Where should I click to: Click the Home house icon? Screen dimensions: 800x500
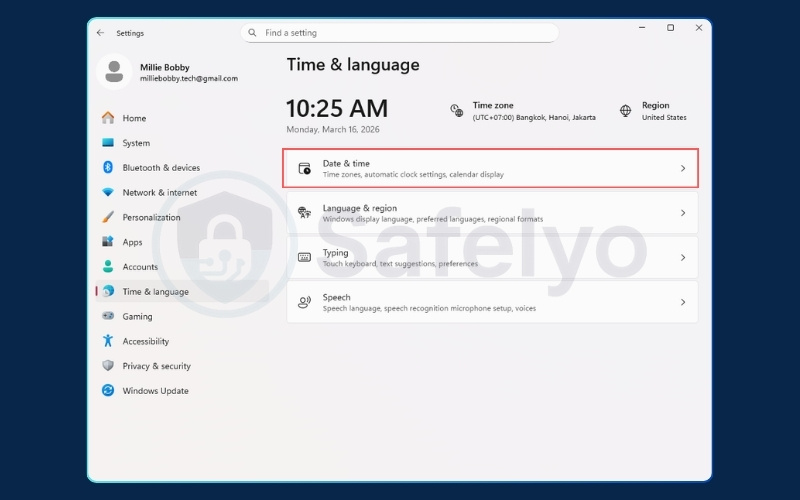point(108,118)
